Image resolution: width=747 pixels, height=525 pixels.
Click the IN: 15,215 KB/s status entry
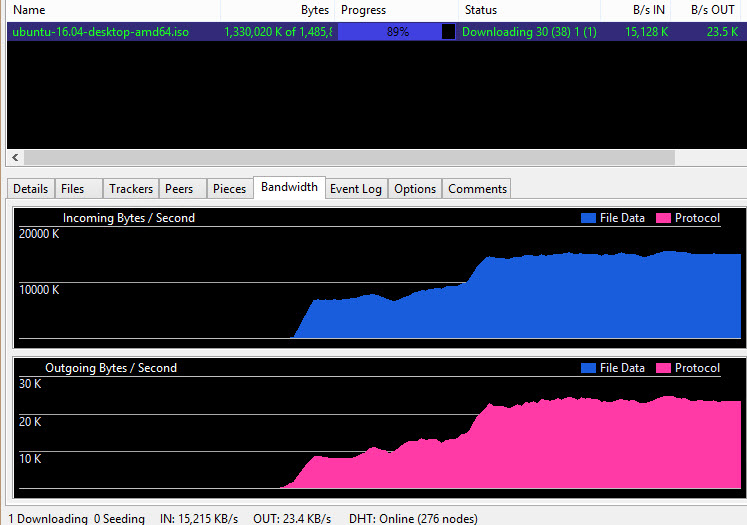click(x=199, y=518)
